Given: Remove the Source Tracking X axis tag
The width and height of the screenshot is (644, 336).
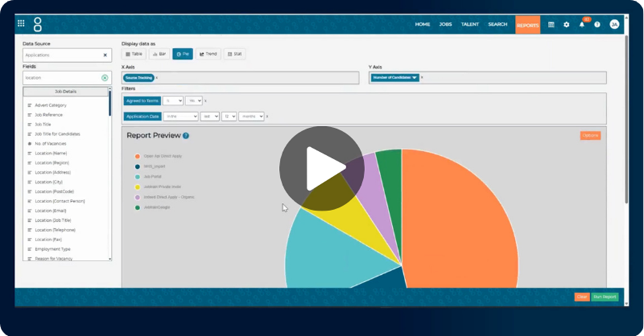Looking at the screenshot, I should point(157,78).
